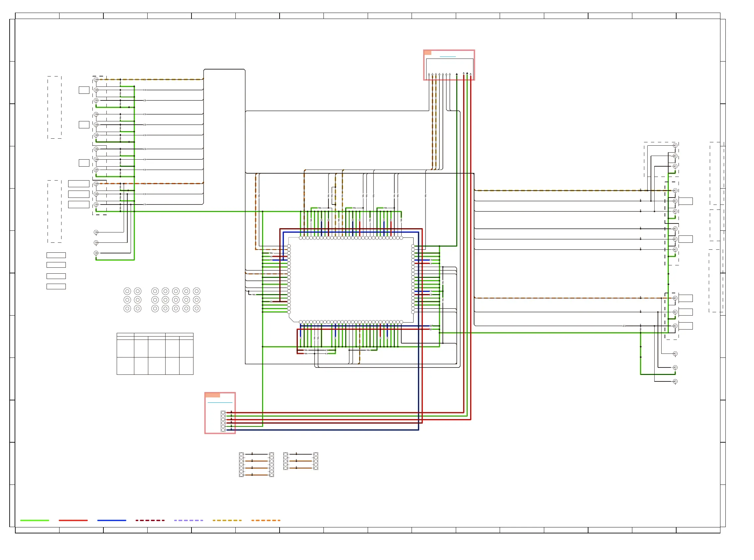Click the solid green legend line
This screenshot has height=560, width=754.
(x=35, y=520)
